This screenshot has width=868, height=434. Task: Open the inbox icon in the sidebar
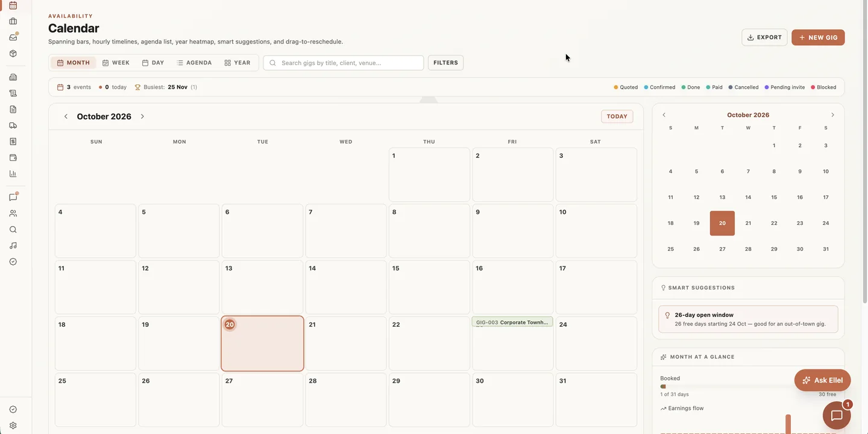(x=13, y=37)
